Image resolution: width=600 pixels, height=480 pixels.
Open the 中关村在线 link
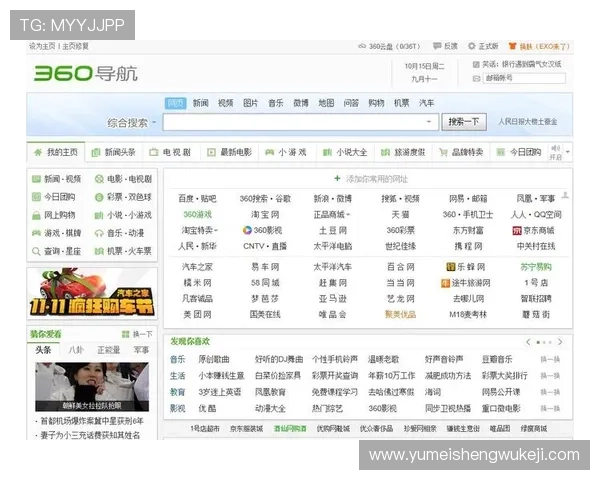click(536, 246)
